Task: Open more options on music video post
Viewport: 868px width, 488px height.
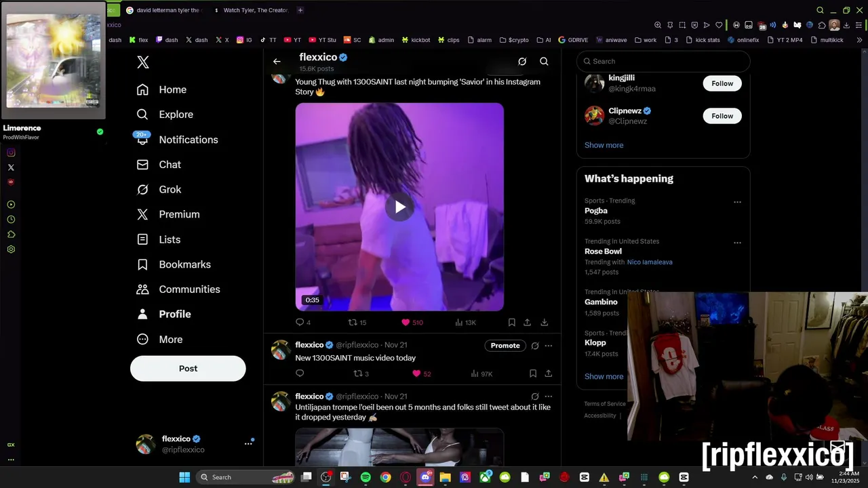Action: [549, 346]
